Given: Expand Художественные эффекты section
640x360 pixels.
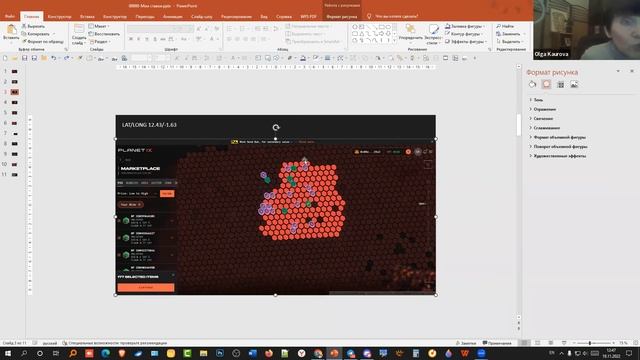Looking at the screenshot, I should pos(558,156).
